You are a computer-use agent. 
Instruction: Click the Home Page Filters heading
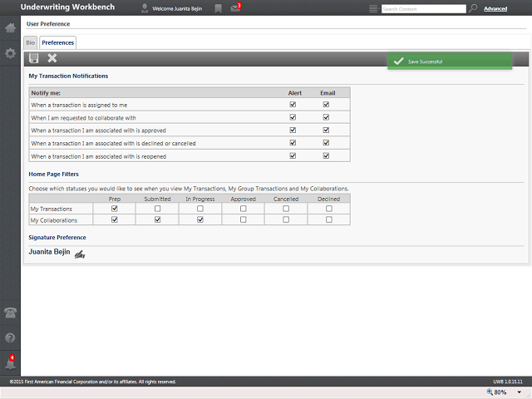coord(53,174)
